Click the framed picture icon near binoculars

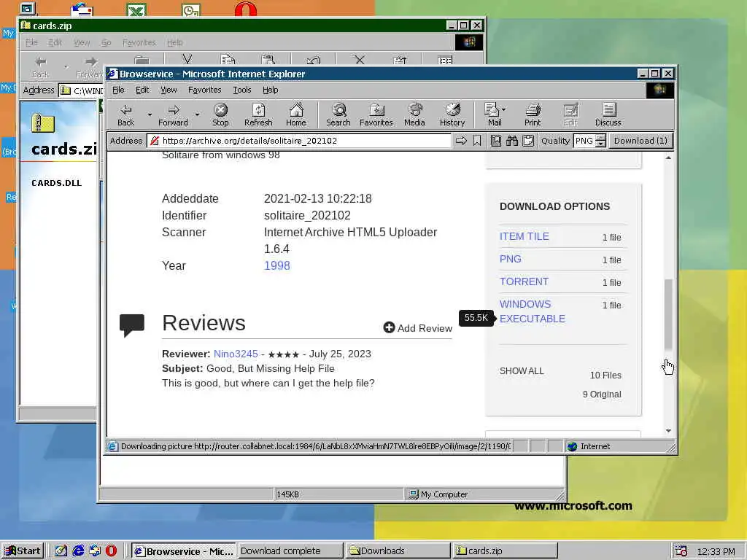click(496, 141)
